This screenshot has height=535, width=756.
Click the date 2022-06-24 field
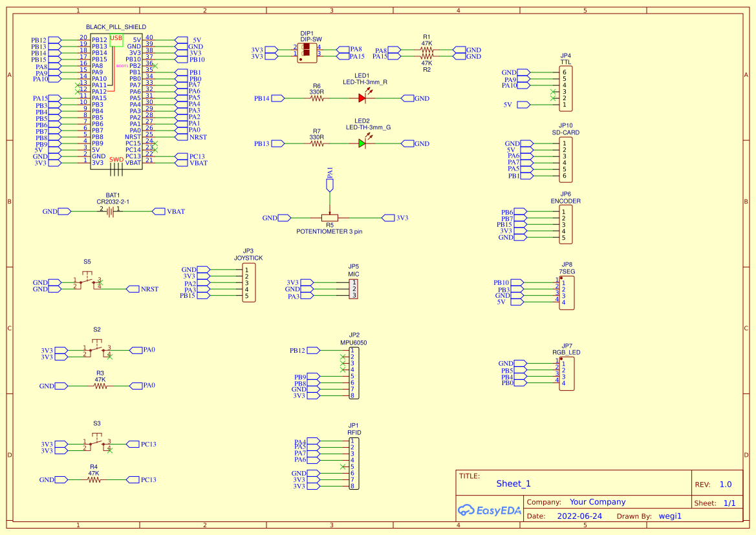(581, 516)
